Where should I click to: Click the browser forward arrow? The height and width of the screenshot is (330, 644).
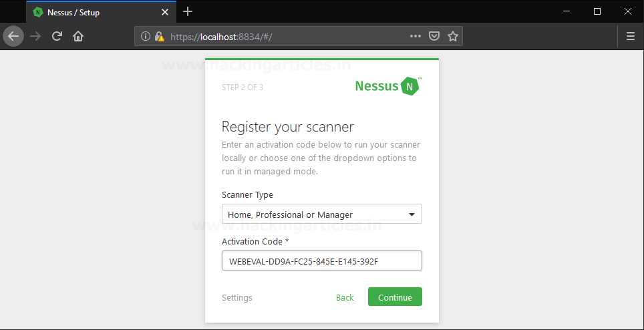(x=35, y=36)
